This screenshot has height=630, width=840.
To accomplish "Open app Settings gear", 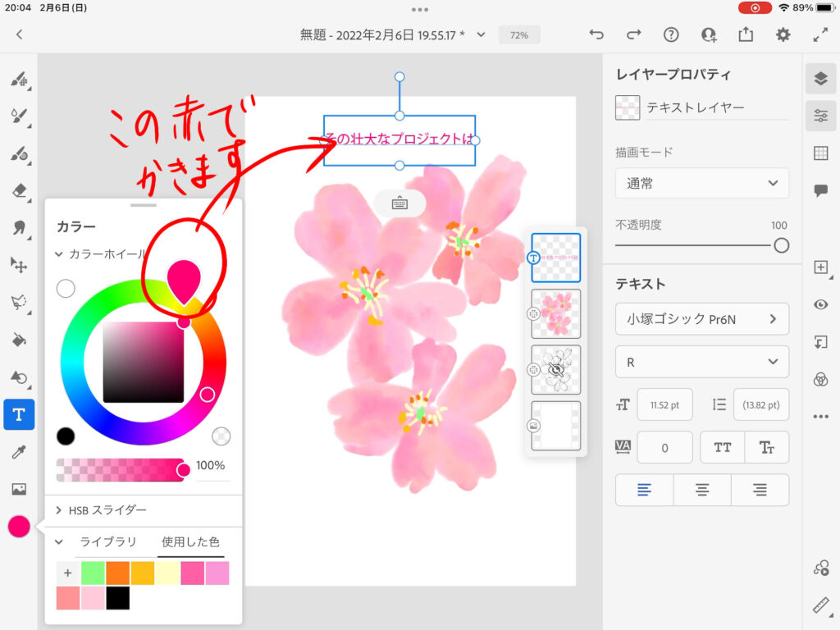I will (783, 34).
